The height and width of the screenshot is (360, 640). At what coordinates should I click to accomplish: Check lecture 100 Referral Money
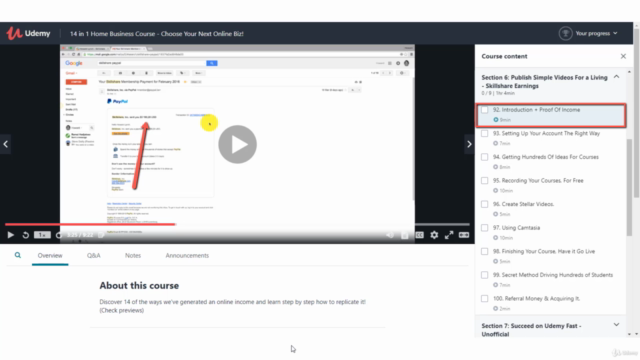[484, 299]
